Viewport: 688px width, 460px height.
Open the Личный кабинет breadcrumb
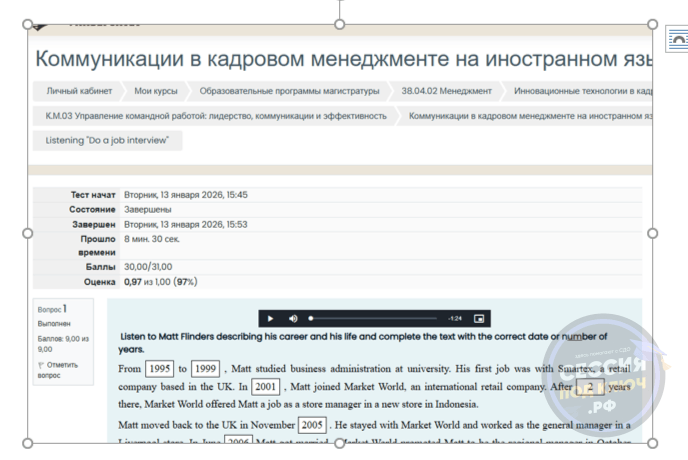(79, 91)
